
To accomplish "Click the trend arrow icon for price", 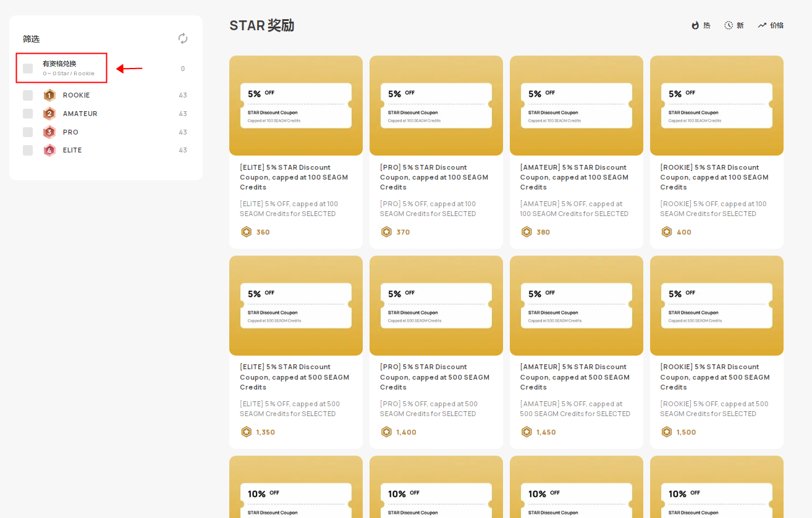I will coord(762,25).
